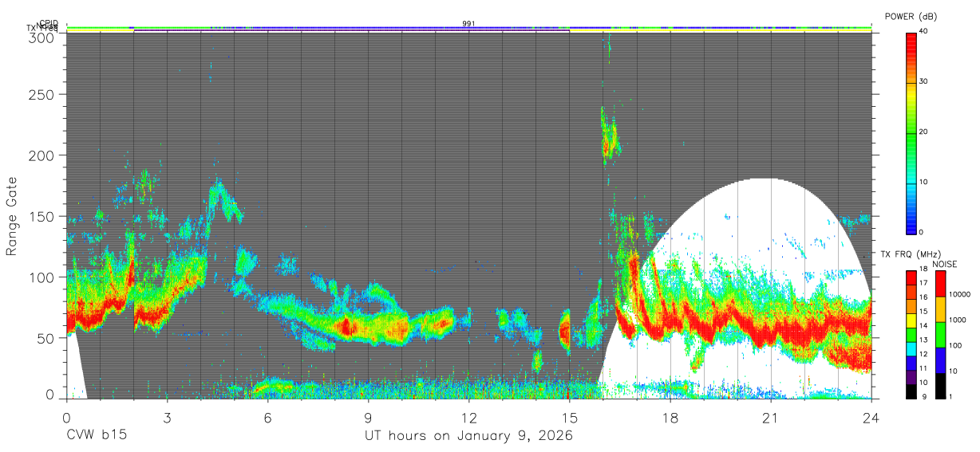This screenshot has height=452, width=980.
Task: Click the NOISE color scale bar
Action: (940, 334)
